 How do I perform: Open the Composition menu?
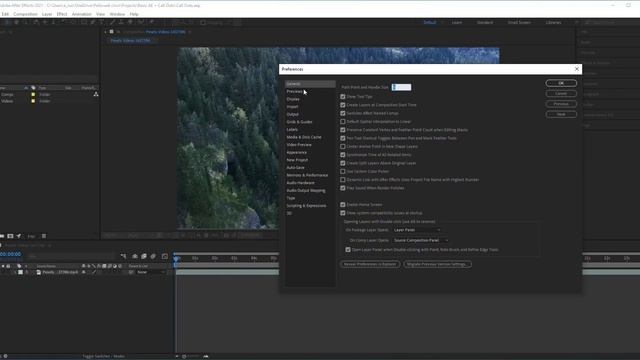25,14
